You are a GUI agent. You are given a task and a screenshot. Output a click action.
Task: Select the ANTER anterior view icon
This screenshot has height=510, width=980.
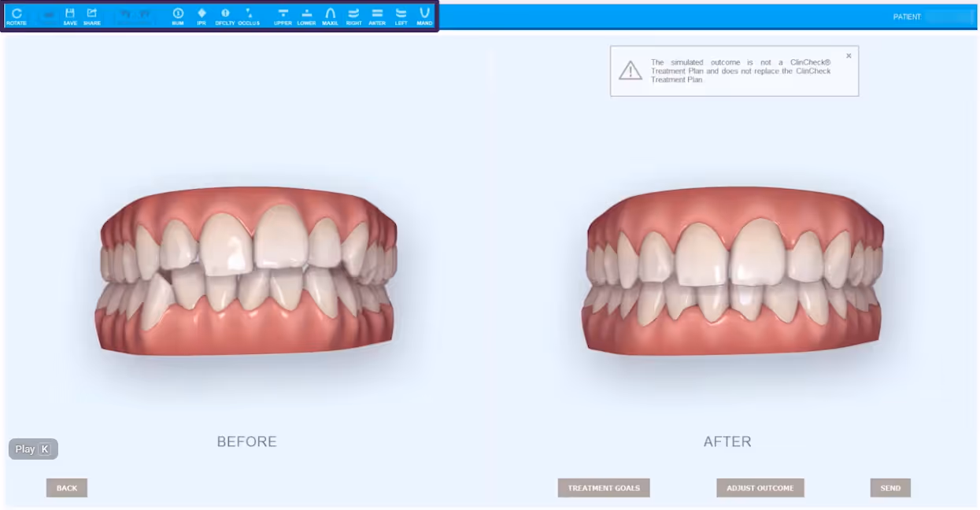point(377,16)
